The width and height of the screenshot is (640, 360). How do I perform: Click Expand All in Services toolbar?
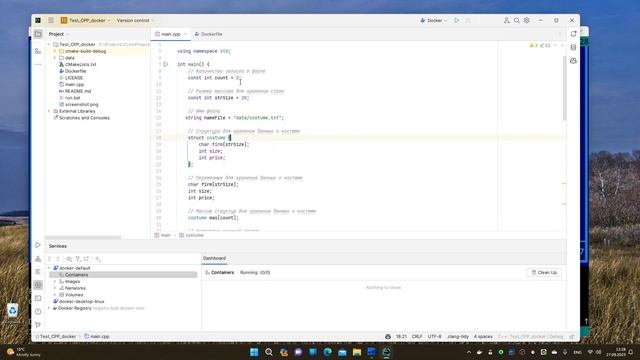click(49, 259)
